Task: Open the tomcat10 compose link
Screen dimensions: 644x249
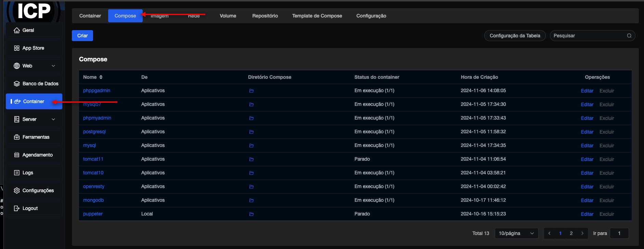Action: pos(93,173)
